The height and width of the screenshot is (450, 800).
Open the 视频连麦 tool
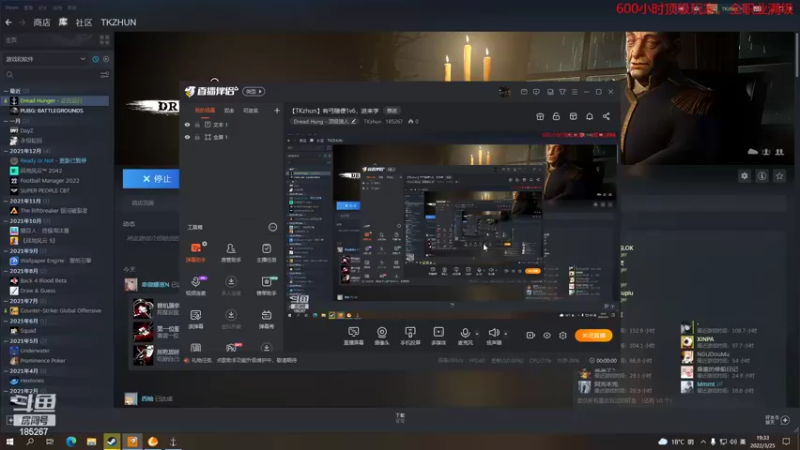(x=195, y=285)
